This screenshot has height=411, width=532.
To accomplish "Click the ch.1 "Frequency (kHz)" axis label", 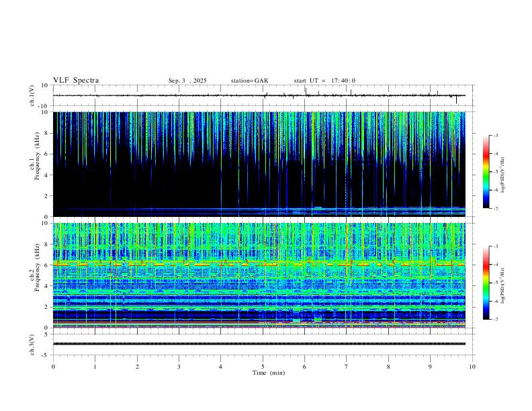I will tap(37, 156).
